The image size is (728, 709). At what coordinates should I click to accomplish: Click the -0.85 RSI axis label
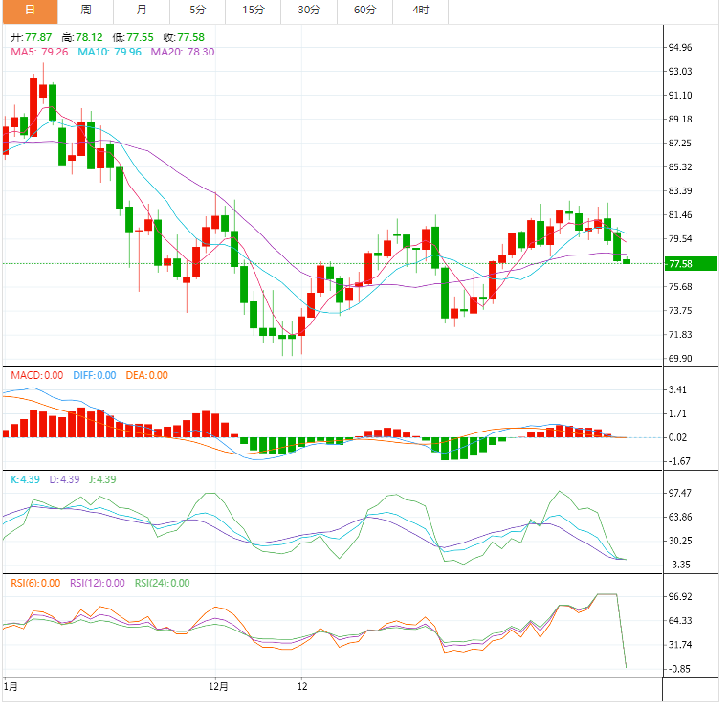tap(679, 669)
